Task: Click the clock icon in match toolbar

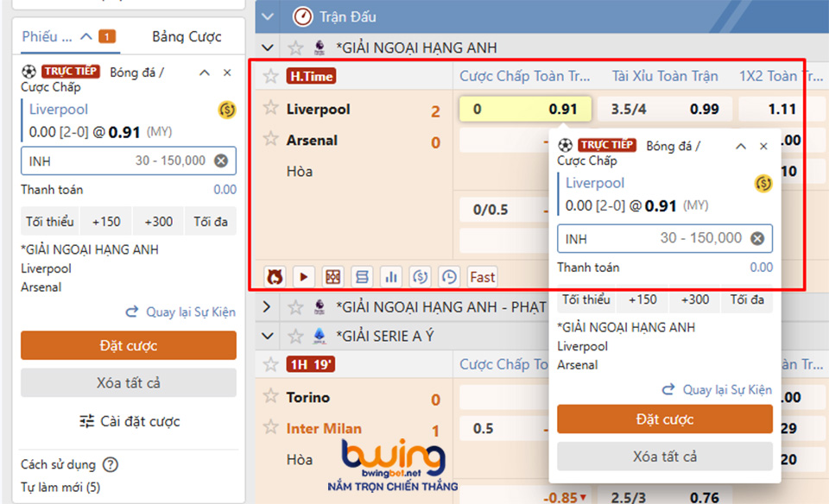Action: pyautogui.click(x=448, y=277)
